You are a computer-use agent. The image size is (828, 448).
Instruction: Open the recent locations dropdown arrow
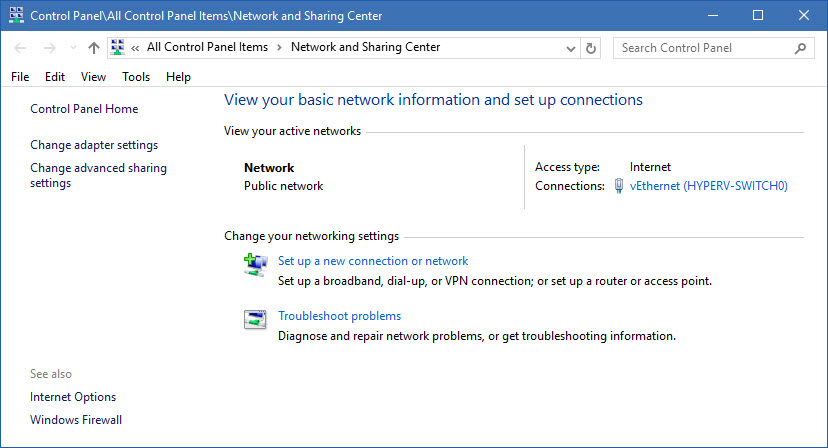tap(73, 48)
